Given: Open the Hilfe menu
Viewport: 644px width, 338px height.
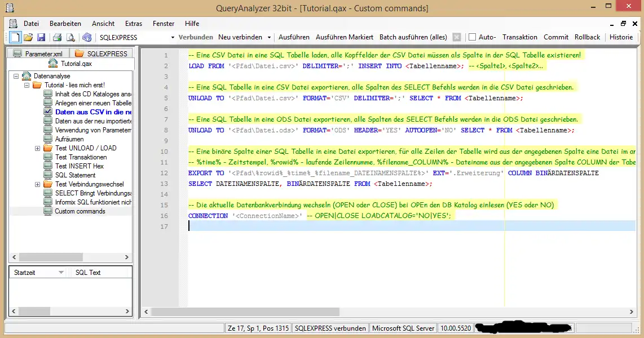Looking at the screenshot, I should (192, 24).
